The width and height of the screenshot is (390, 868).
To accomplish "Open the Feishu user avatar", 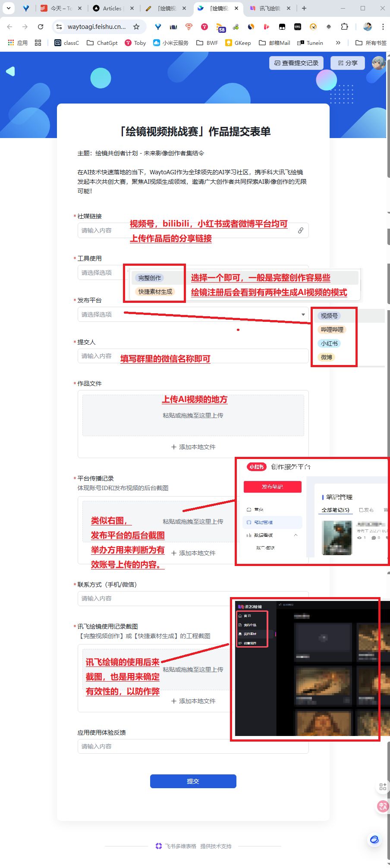I will pos(378,63).
